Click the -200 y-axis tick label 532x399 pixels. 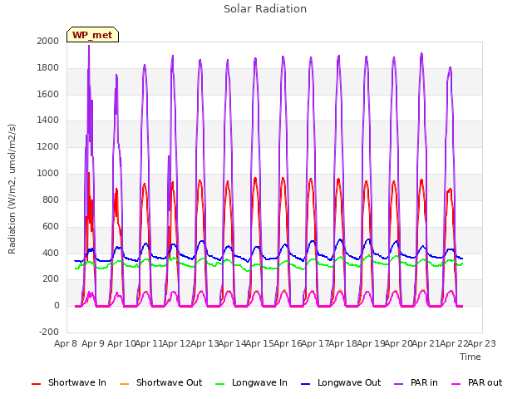(x=49, y=332)
